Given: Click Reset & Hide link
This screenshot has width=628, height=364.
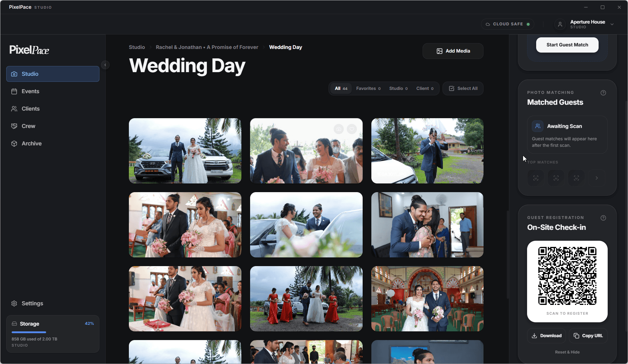Looking at the screenshot, I should point(567,352).
